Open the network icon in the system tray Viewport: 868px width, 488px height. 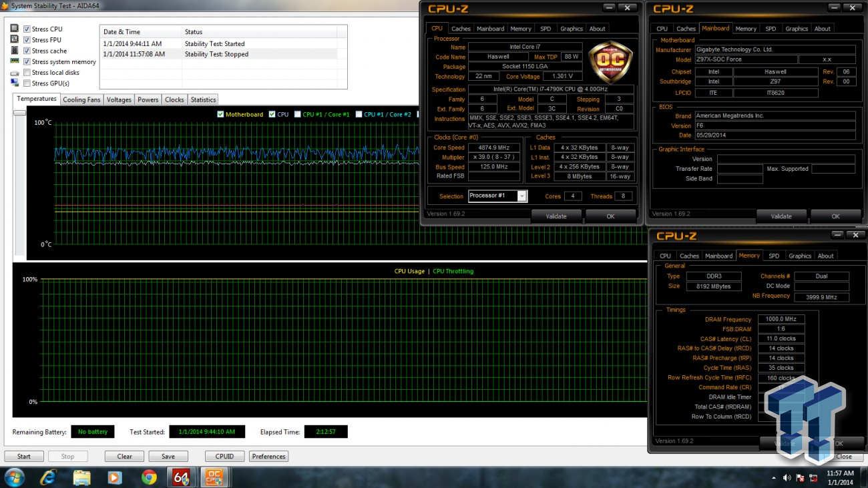point(813,478)
